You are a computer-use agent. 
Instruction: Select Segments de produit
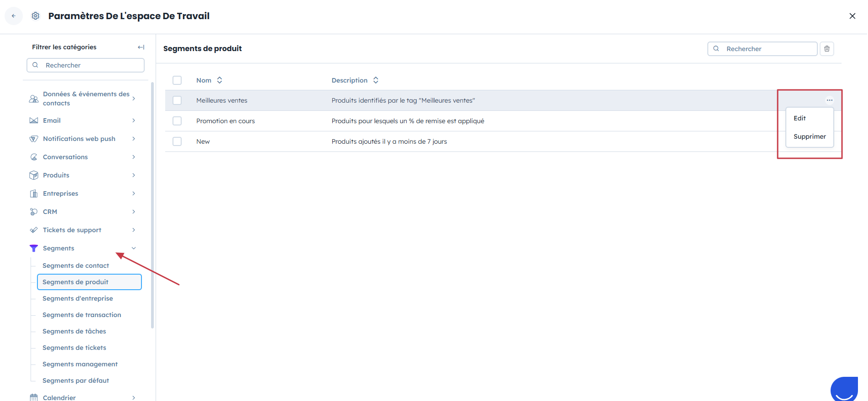[89, 282]
